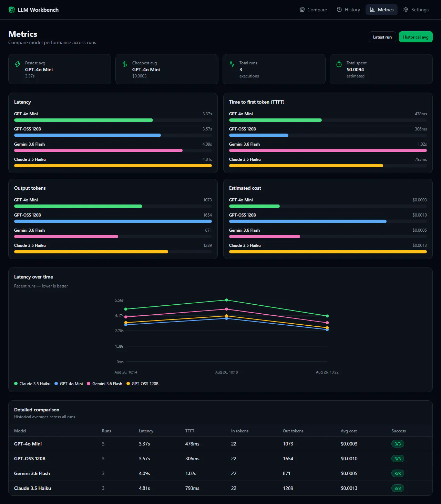Click the Latency column header in the table
The width and height of the screenshot is (441, 504).
click(x=146, y=431)
